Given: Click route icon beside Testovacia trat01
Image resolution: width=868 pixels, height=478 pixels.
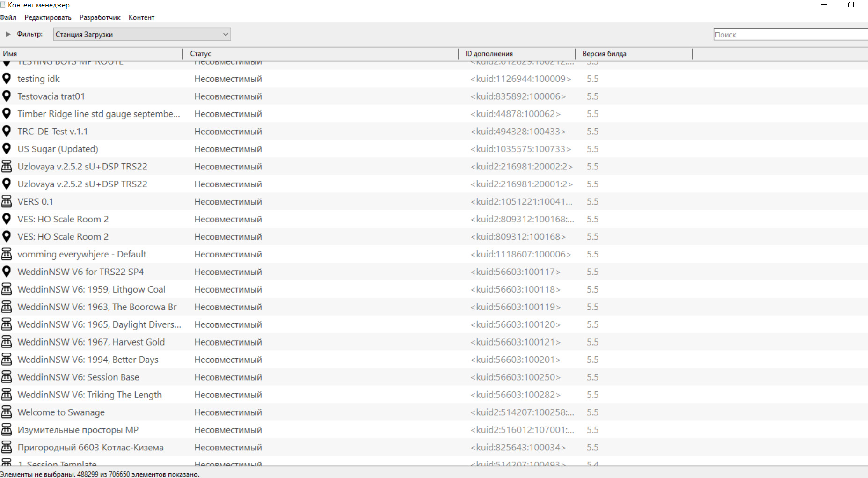Looking at the screenshot, I should click(7, 96).
